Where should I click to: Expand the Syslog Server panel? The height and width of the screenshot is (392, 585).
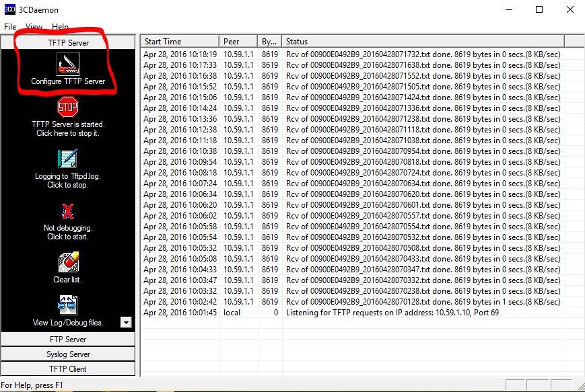click(x=68, y=354)
